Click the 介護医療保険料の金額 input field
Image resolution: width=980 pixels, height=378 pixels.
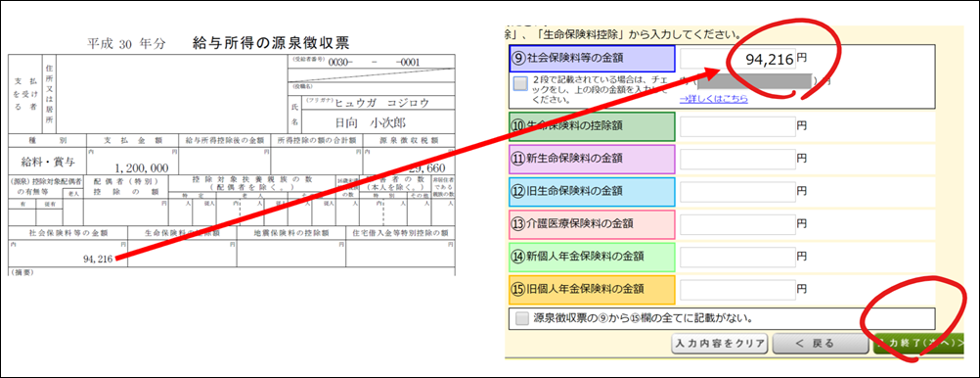737,223
